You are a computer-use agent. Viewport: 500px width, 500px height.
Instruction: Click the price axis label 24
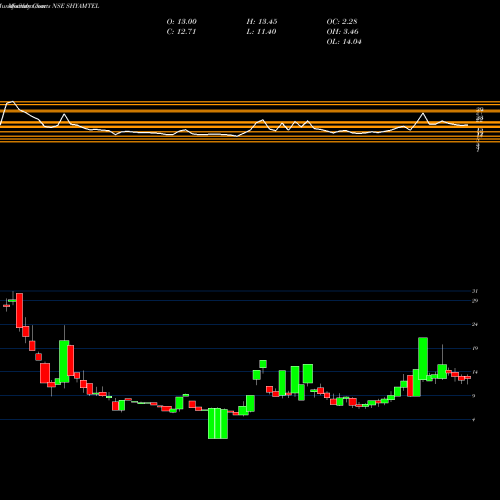475,324
